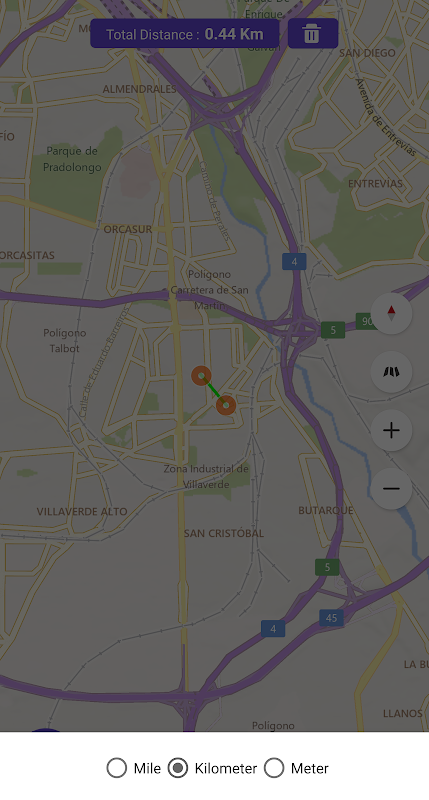Viewport: 429px width, 800px height.
Task: Tap the VILLAVERDE ALTO map label
Action: (x=82, y=511)
